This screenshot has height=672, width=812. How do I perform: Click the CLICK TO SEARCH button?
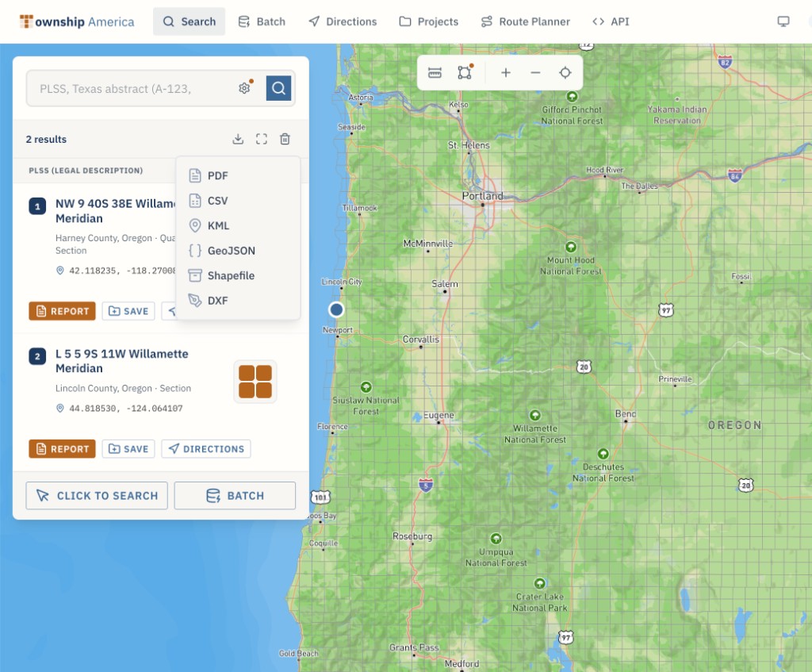[x=97, y=495]
